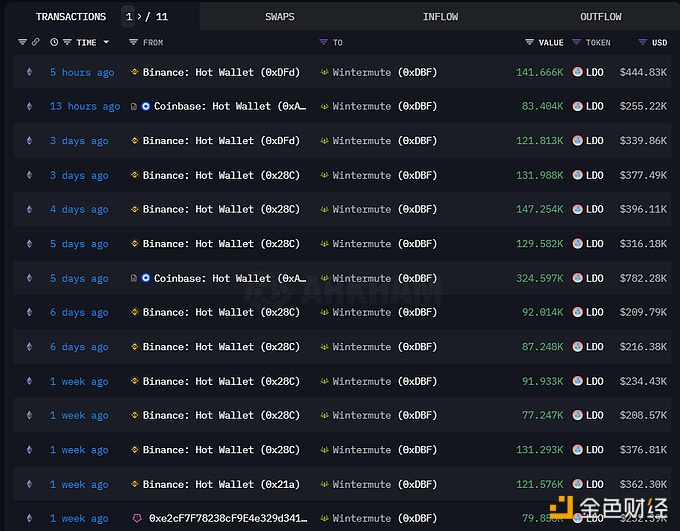The image size is (680, 531).
Task: Select the 324.597K value cell
Action: (x=539, y=278)
